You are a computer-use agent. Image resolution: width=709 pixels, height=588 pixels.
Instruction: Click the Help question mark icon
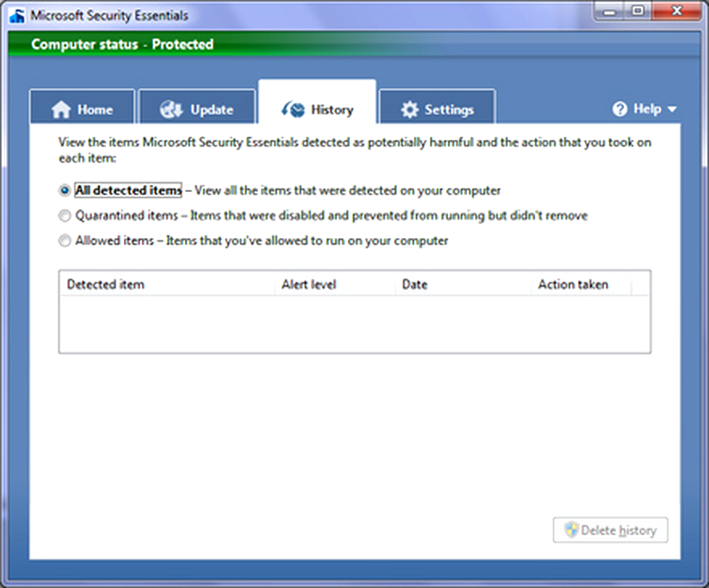(x=620, y=109)
